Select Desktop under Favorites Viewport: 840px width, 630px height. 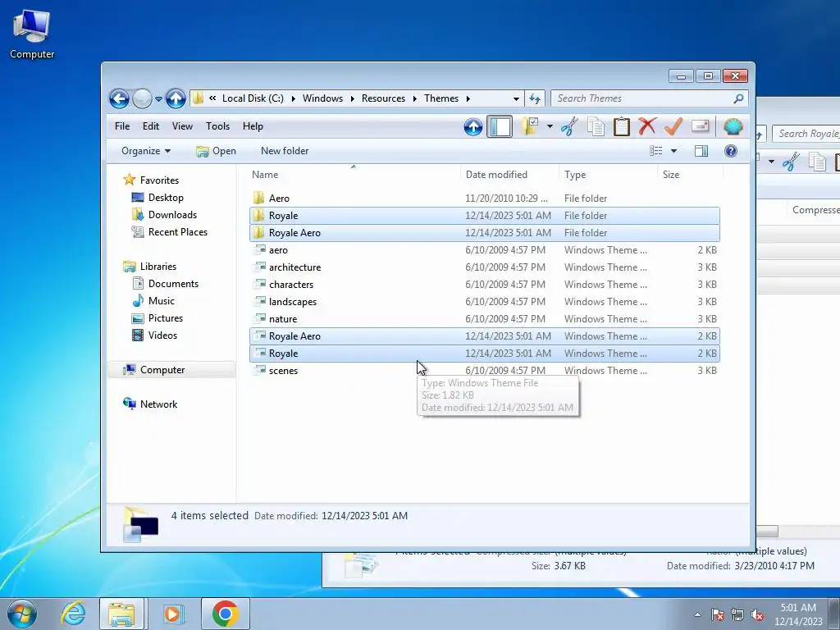(x=166, y=198)
